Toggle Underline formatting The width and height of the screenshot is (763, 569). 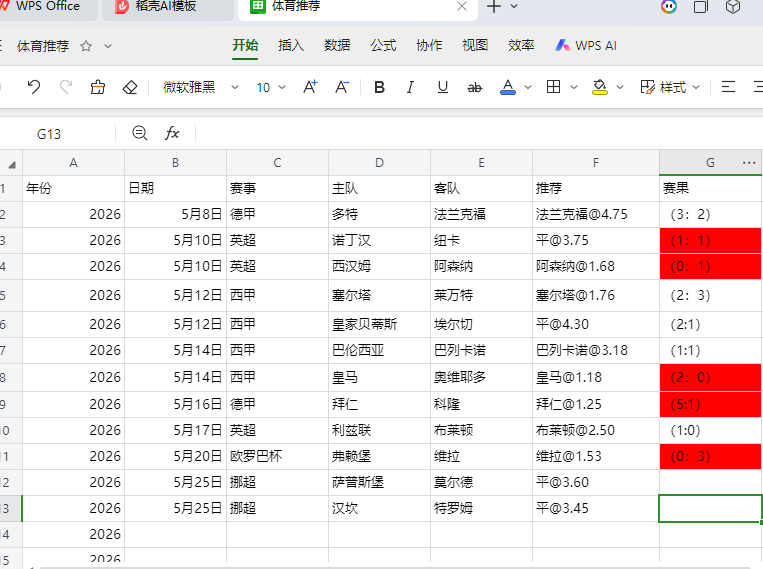442,87
